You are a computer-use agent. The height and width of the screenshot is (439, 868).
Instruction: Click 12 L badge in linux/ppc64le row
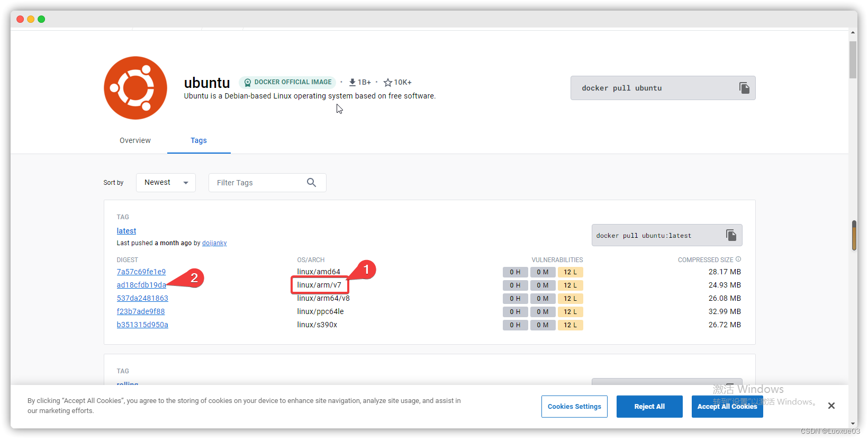click(570, 312)
